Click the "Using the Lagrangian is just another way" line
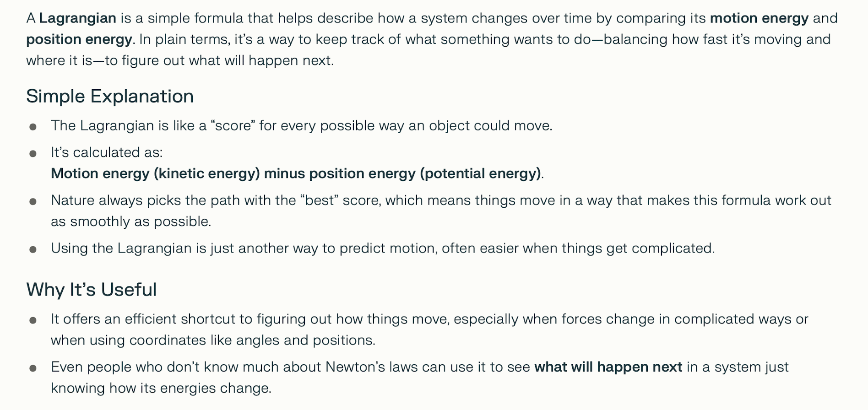 tap(382, 248)
